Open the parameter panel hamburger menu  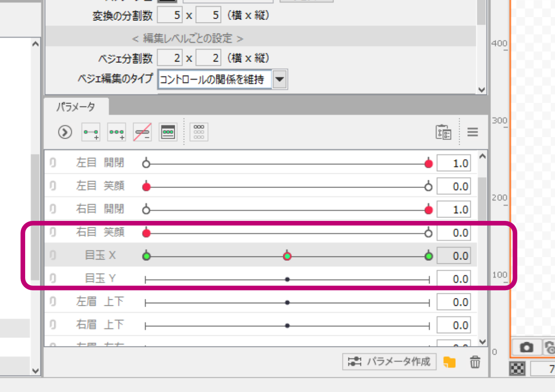[473, 132]
